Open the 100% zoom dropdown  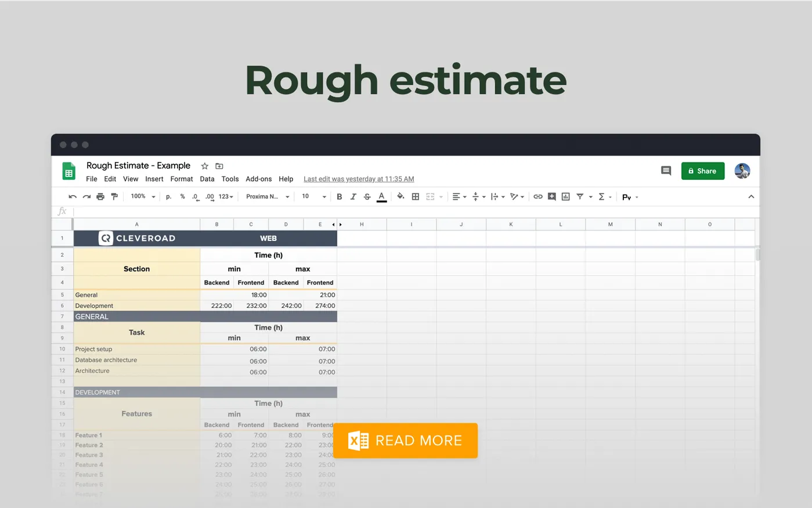point(143,197)
